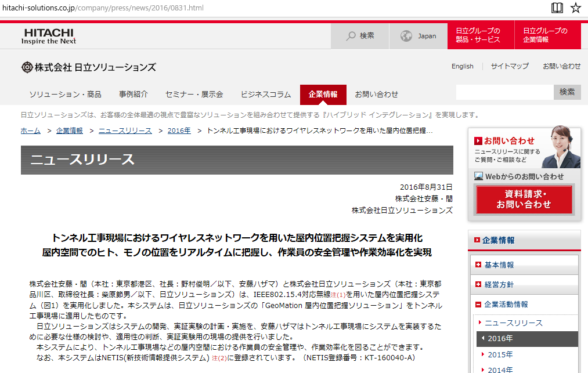Go to ホーム breadcrumb link
This screenshot has width=588, height=373.
pos(30,131)
